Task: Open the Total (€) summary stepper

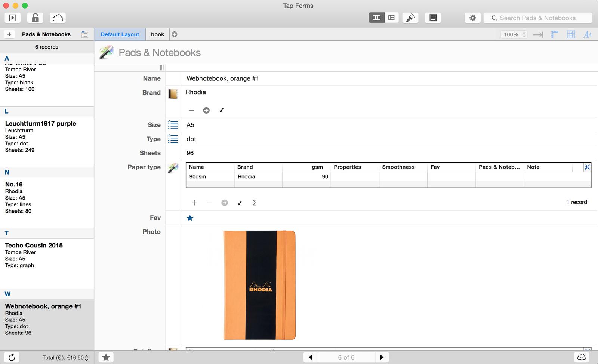Action: click(x=86, y=358)
